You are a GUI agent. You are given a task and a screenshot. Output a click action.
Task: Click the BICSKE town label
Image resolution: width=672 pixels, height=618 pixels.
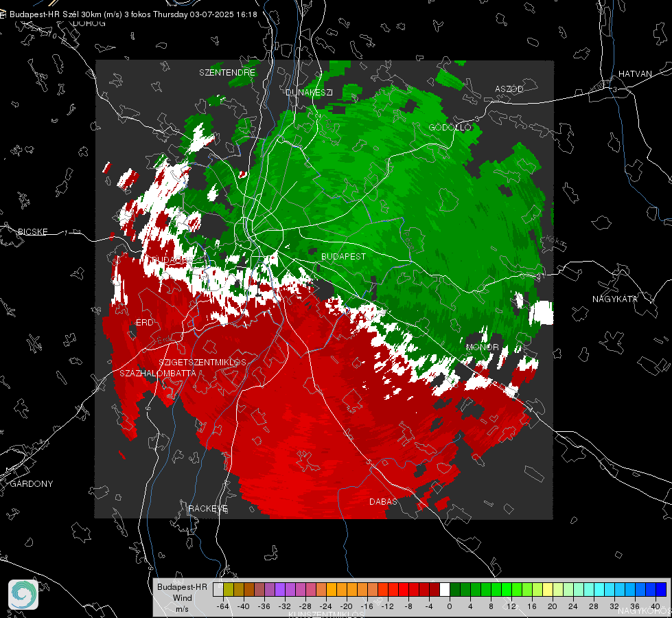[33, 231]
